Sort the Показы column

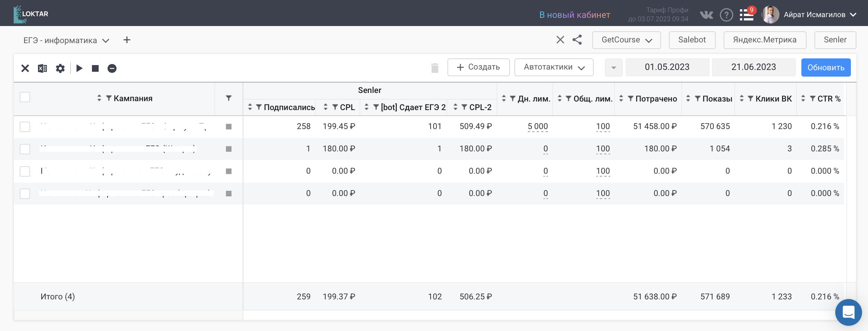(x=688, y=99)
